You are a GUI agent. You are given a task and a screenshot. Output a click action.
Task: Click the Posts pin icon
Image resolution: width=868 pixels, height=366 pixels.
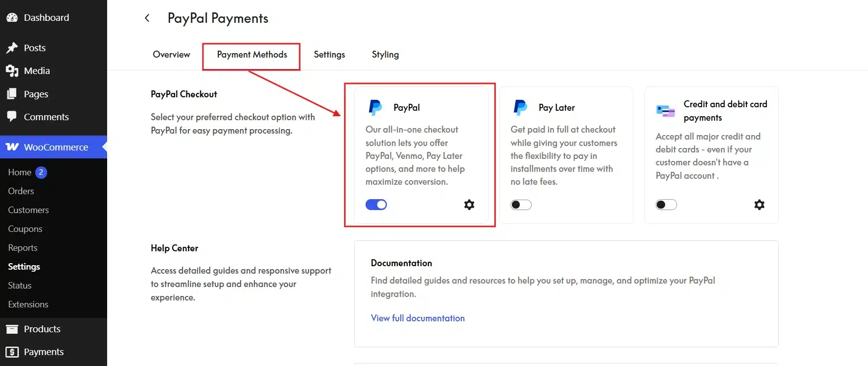12,48
